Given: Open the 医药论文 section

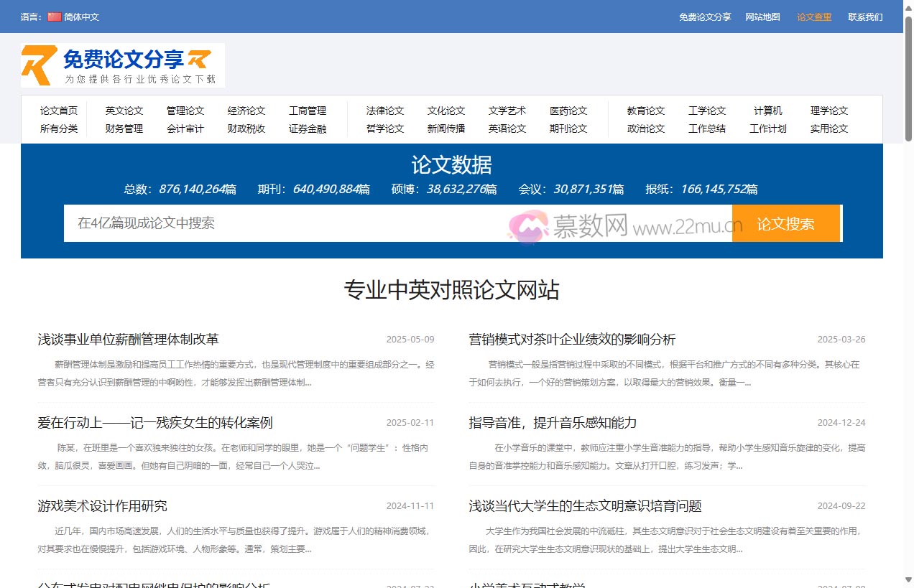Looking at the screenshot, I should (569, 111).
